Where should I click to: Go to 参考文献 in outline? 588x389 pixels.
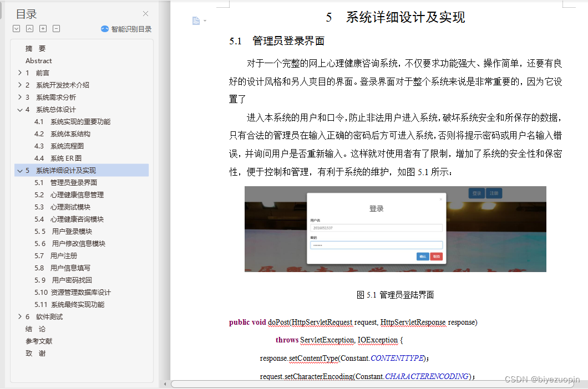pos(39,341)
